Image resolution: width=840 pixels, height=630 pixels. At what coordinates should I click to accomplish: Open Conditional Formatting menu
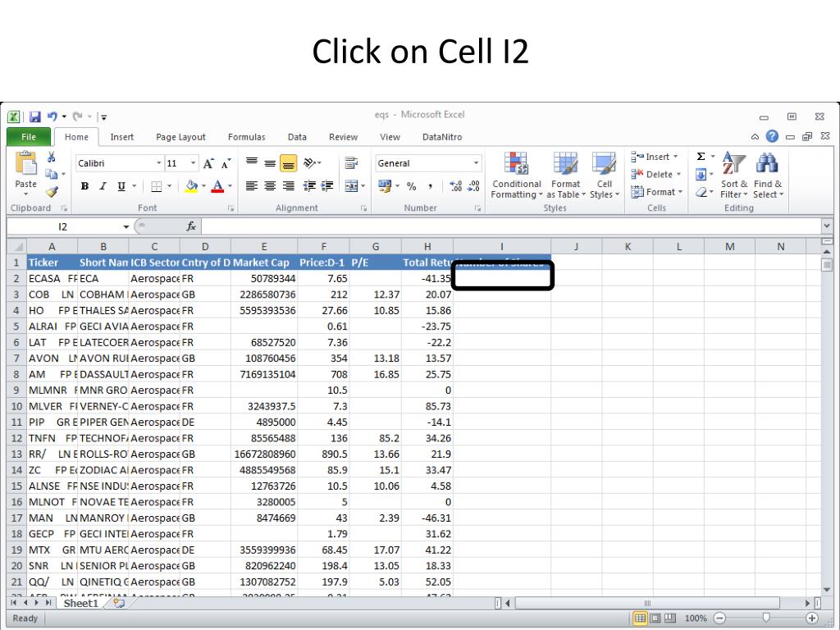coord(517,176)
